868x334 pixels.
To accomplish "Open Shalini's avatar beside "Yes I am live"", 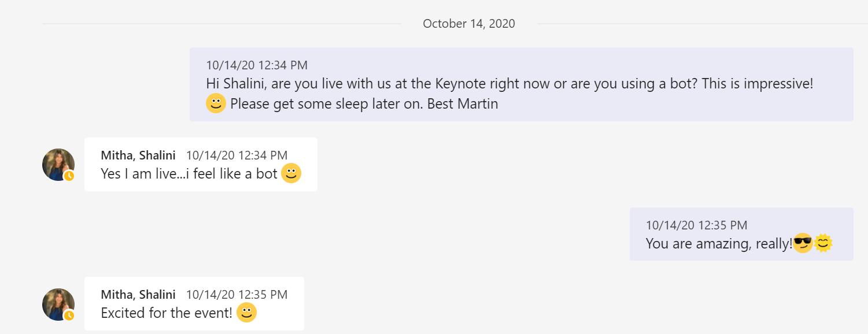I will [58, 164].
